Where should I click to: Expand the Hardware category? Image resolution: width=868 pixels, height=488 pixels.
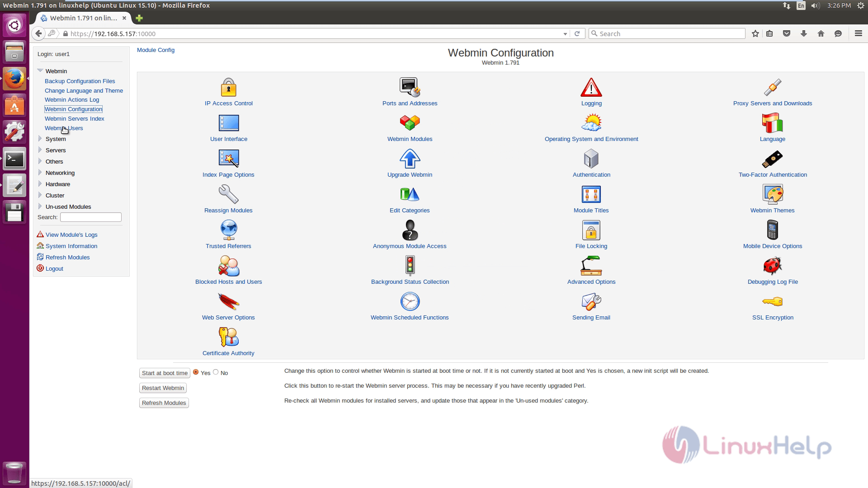pyautogui.click(x=40, y=184)
